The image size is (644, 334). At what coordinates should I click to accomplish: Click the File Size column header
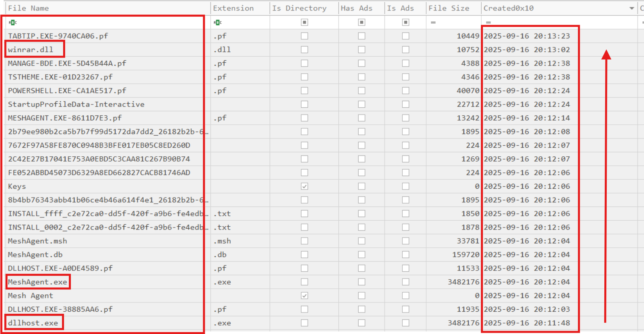tap(448, 8)
